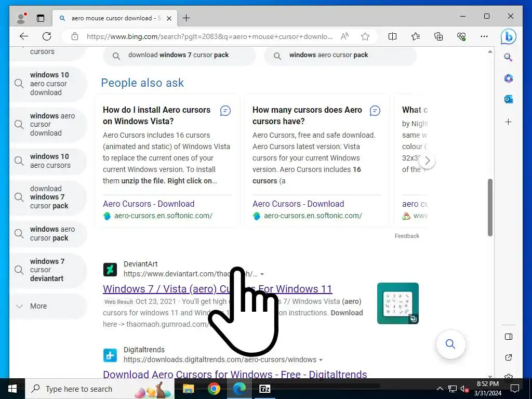Click the Type here to search box
The width and height of the screenshot is (532, 399).
click(100, 389)
